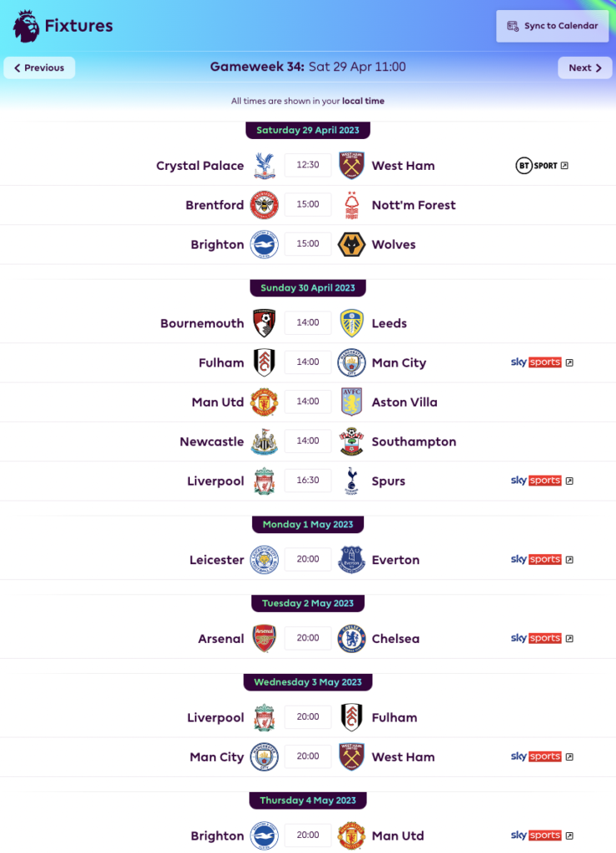Click the Saturday 29 April 2023 date header
Screen dimensions: 616x853
coord(307,130)
